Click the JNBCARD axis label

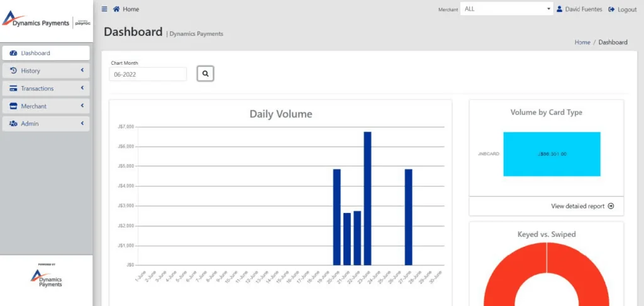pyautogui.click(x=489, y=154)
